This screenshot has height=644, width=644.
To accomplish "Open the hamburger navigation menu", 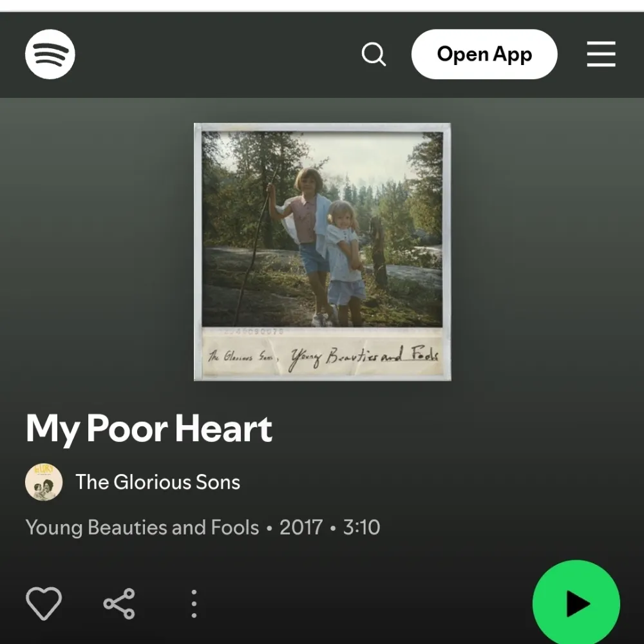I will click(x=601, y=54).
